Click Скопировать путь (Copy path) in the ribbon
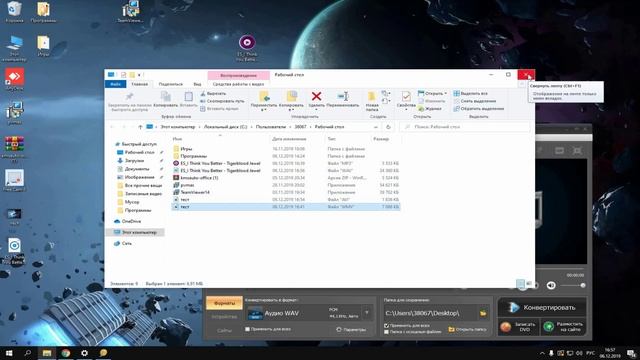The image size is (640, 360). click(222, 101)
